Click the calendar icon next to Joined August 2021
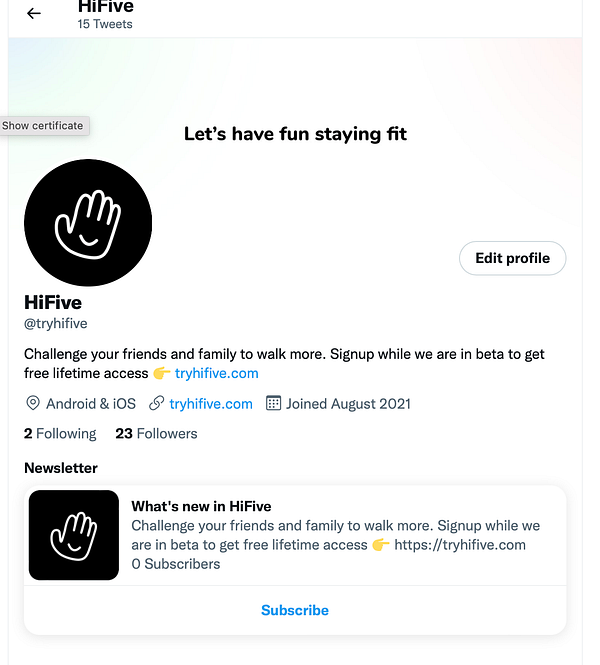The image size is (600, 665). [273, 403]
